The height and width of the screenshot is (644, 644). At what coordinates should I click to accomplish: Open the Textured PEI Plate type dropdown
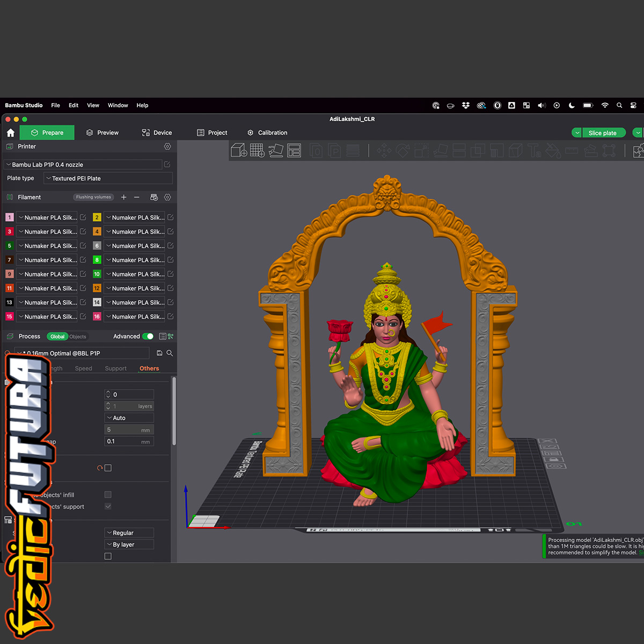(108, 178)
